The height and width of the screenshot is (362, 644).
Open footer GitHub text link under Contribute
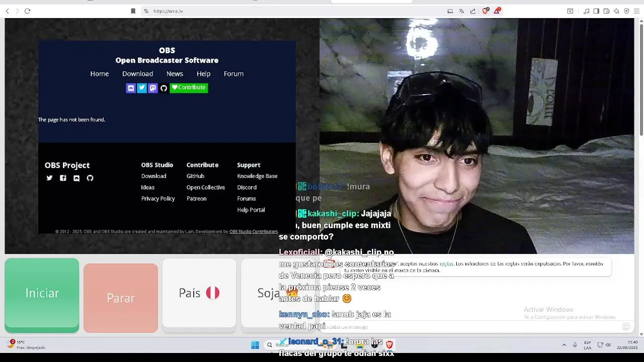(195, 176)
